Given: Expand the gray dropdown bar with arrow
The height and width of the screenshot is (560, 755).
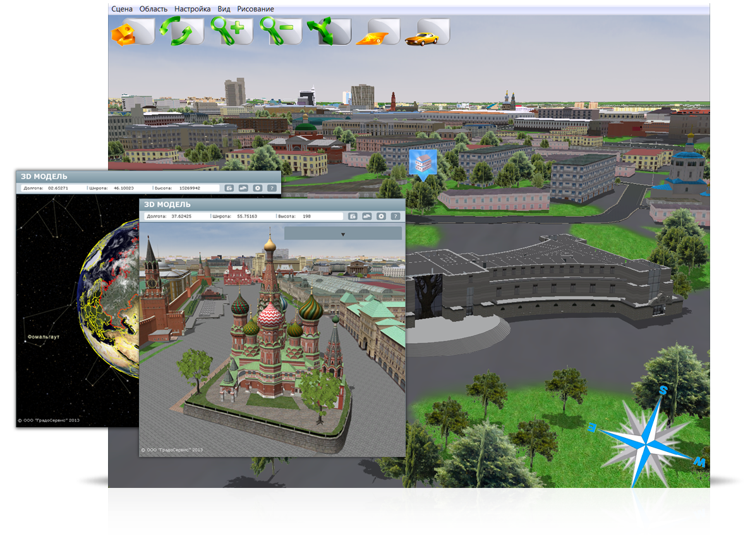Looking at the screenshot, I should point(342,234).
